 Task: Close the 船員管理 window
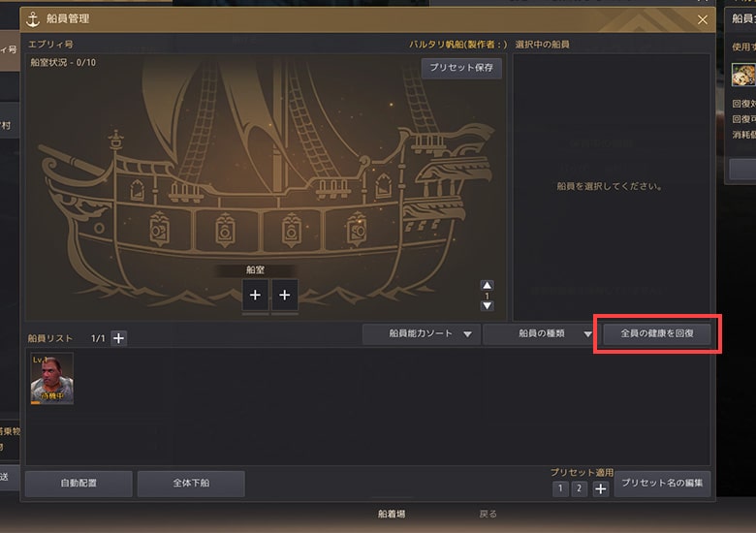click(x=703, y=19)
